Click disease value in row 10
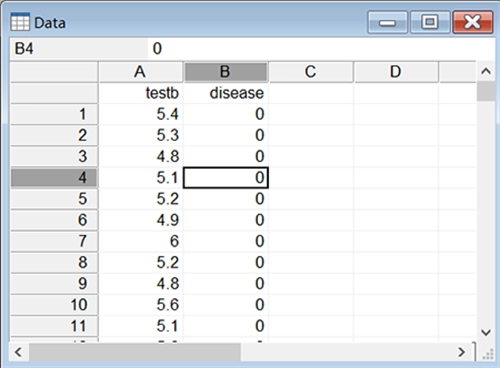500x368 pixels. tap(226, 305)
